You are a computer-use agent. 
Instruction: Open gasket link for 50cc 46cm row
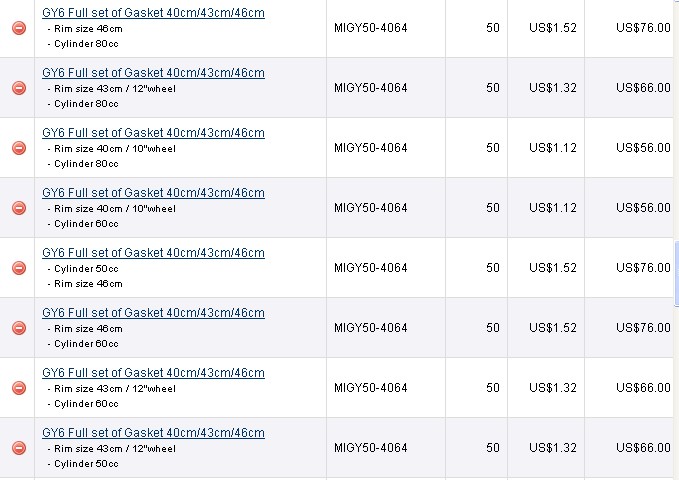(153, 253)
